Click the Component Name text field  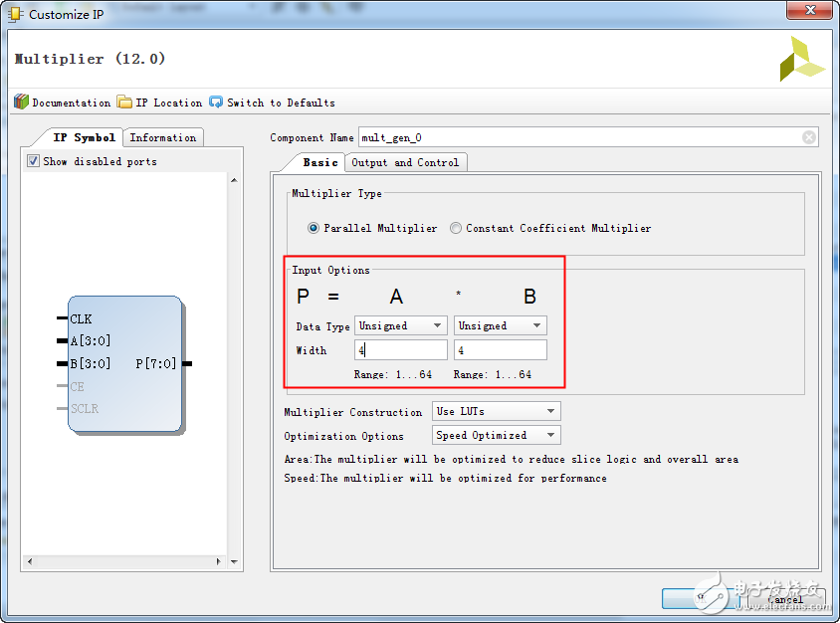(579, 137)
